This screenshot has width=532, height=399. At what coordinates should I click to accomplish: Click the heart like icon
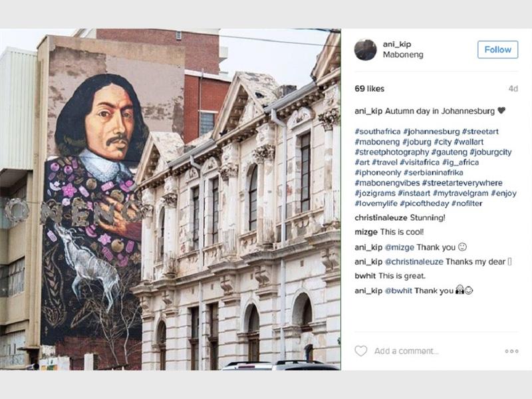360,351
